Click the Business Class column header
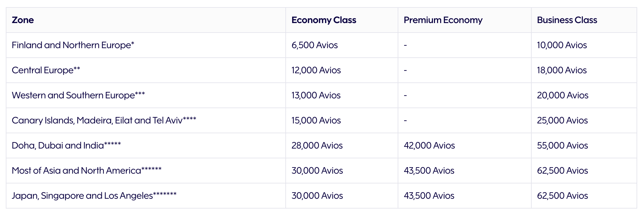This screenshot has width=644, height=215. click(x=567, y=20)
